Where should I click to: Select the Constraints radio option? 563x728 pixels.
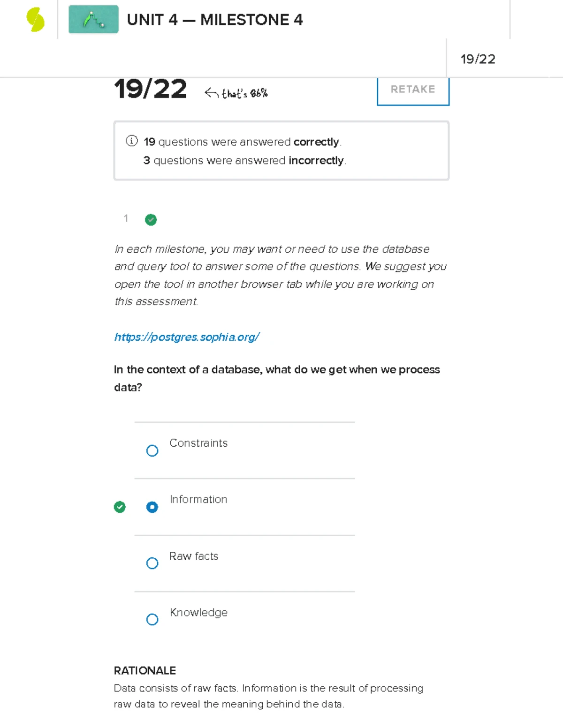coord(152,450)
